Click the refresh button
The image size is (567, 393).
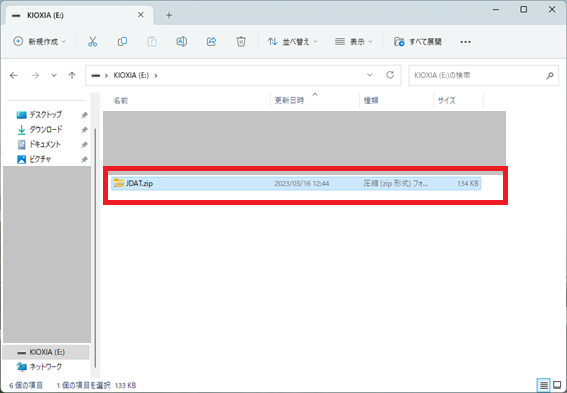click(390, 75)
